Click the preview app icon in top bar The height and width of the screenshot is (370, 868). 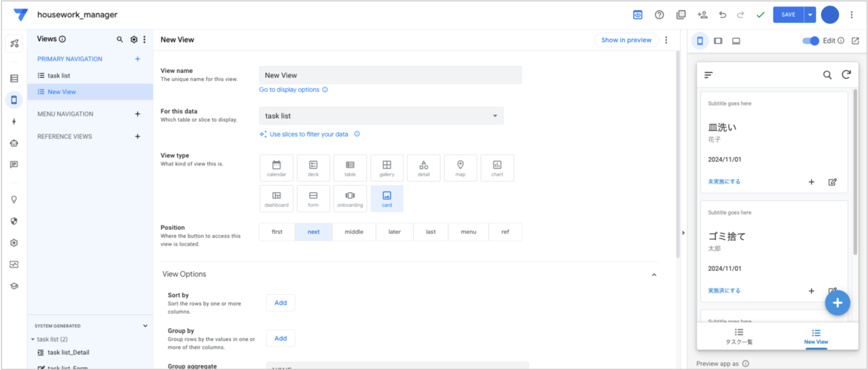(638, 14)
